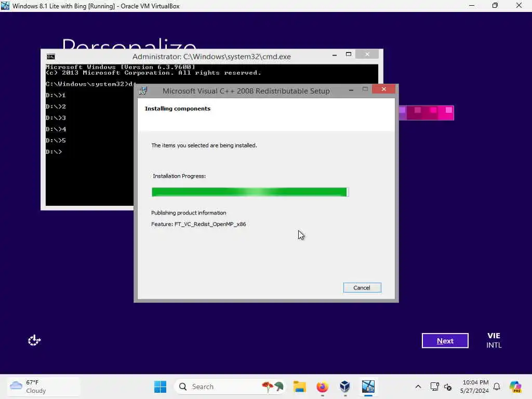
Task: Minimize the Visual C++ Setup dialog
Action: click(x=351, y=90)
